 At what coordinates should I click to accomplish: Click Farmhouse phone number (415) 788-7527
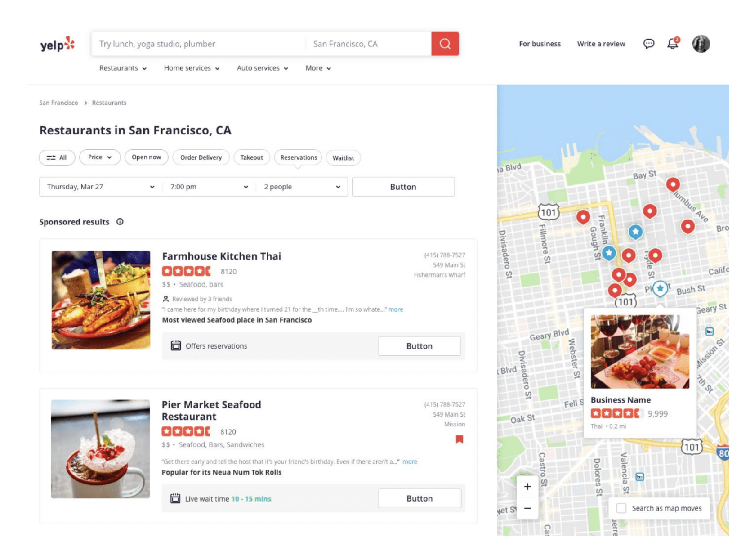(445, 255)
